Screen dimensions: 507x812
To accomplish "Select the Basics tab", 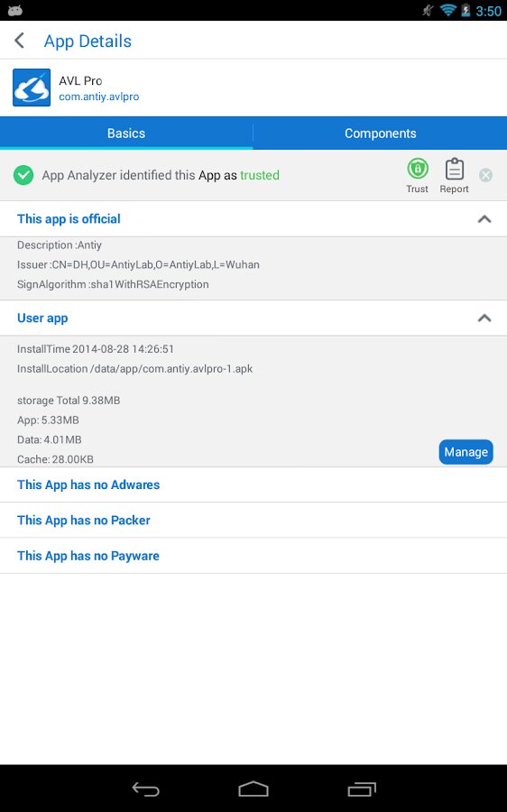I will 126,134.
